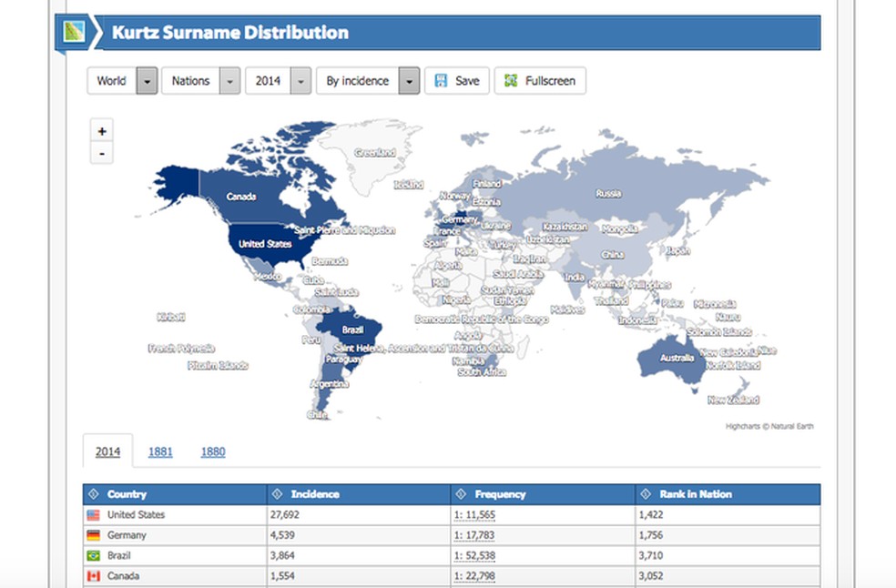
Task: Open the World region dropdown
Action: 146,80
